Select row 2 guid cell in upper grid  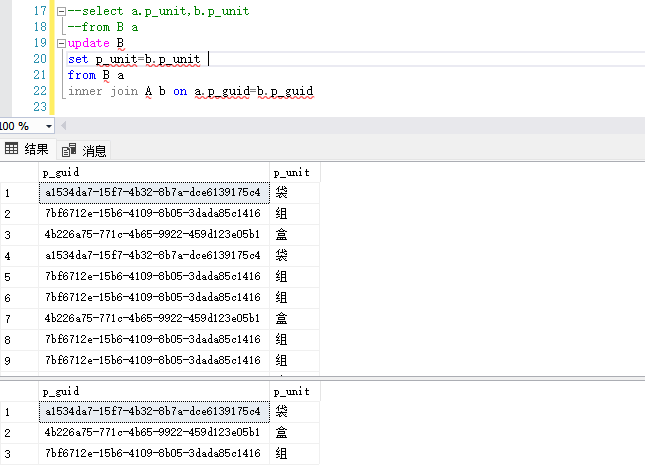154,213
